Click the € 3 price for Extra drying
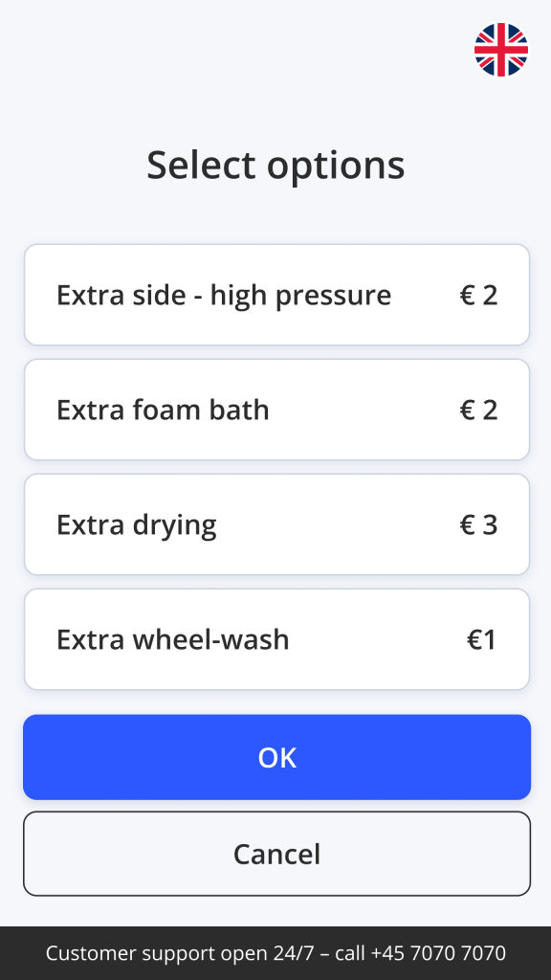551x980 pixels. (478, 525)
